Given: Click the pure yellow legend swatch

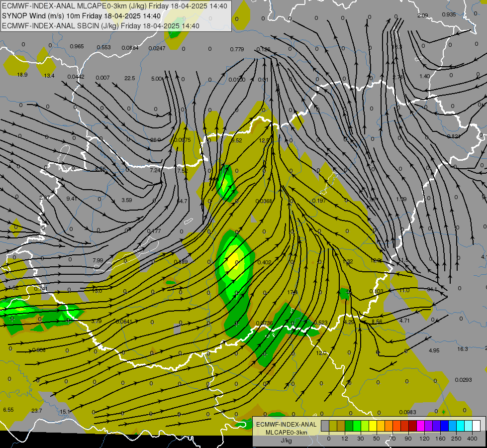Looking at the screenshot, I should (x=373, y=426).
